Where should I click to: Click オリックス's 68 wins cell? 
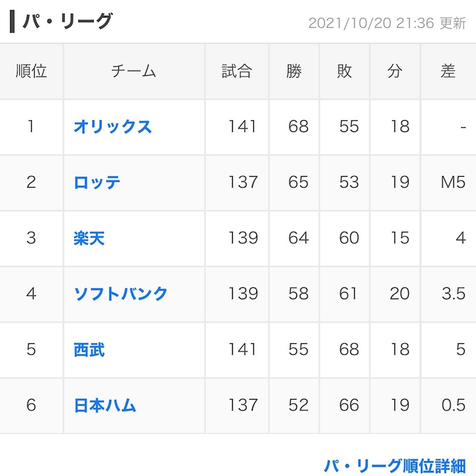click(298, 126)
